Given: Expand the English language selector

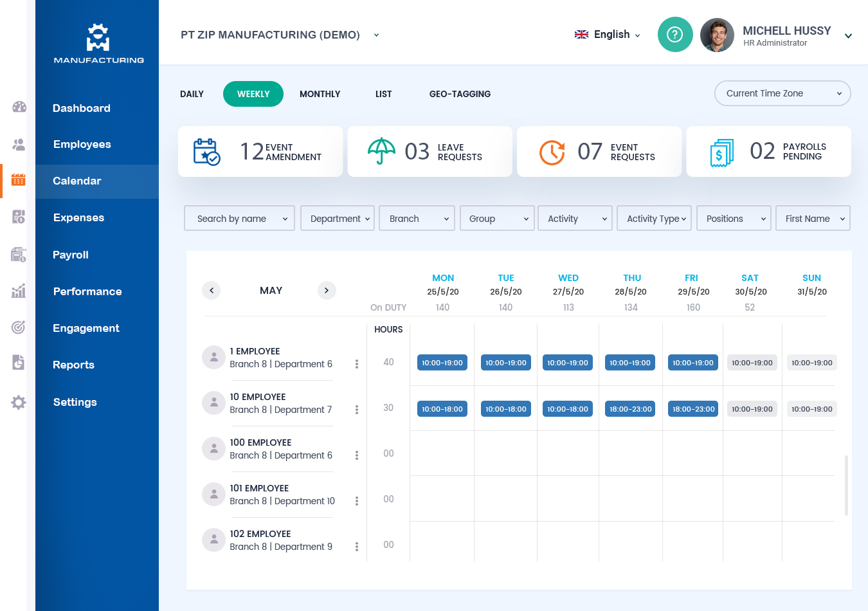Looking at the screenshot, I should coord(608,35).
